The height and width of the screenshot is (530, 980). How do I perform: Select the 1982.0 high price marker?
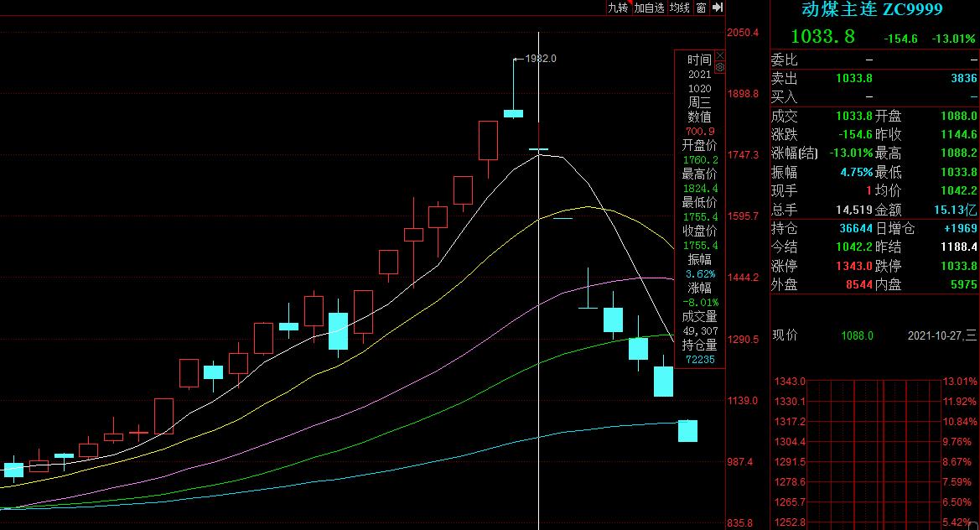coord(540,58)
